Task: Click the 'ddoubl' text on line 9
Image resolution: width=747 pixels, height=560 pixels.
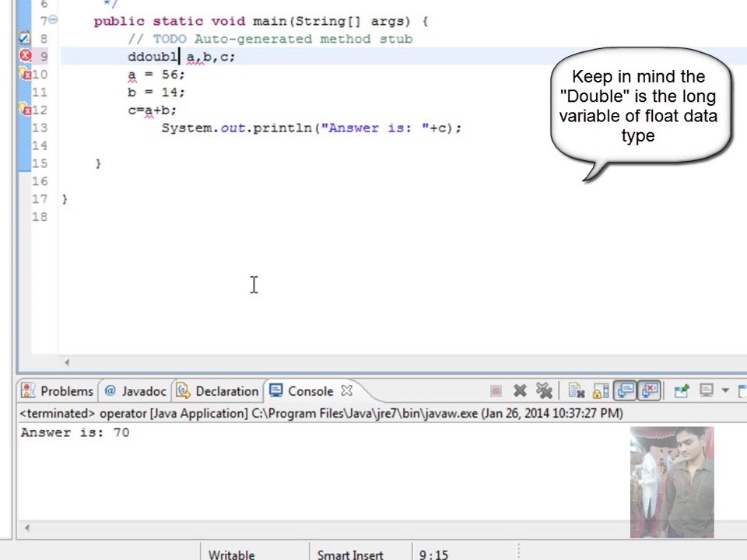Action: [153, 57]
